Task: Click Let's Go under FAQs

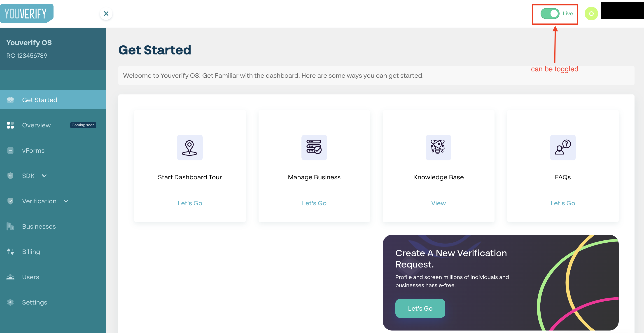Action: 563,203
